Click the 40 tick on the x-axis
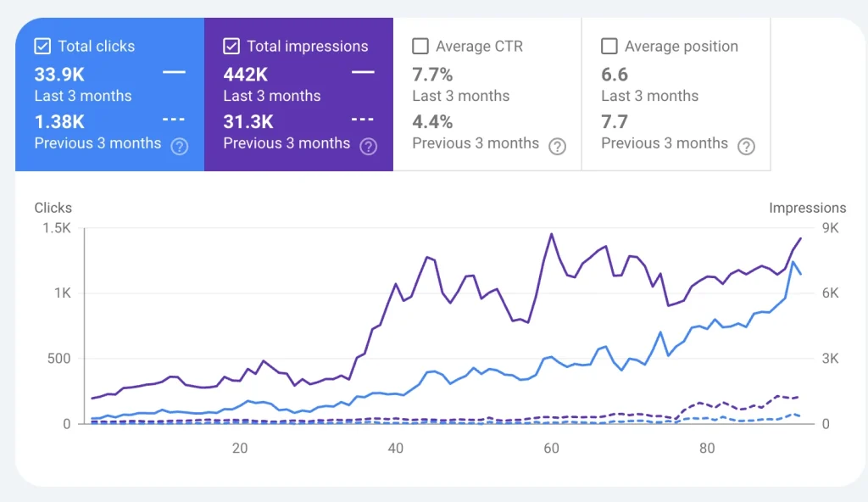 coord(395,448)
